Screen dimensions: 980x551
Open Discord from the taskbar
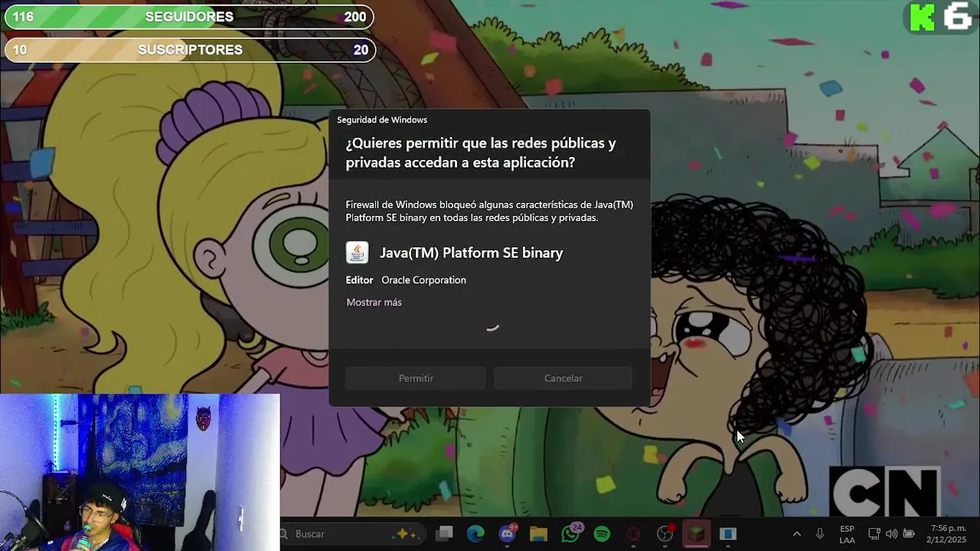click(507, 533)
